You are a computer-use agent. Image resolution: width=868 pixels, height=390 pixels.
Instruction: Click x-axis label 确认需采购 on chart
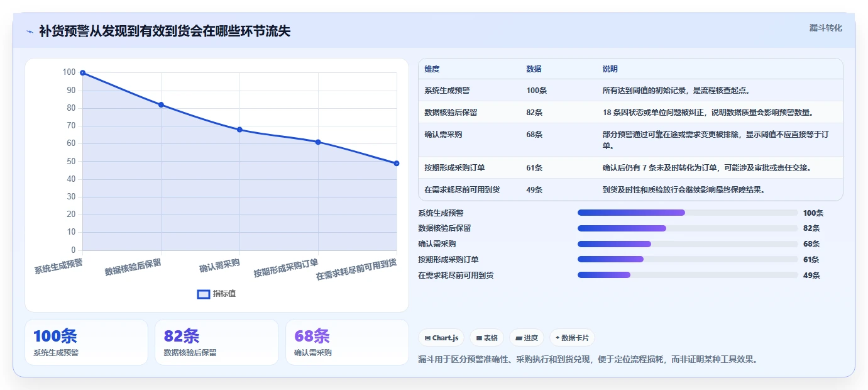[220, 265]
